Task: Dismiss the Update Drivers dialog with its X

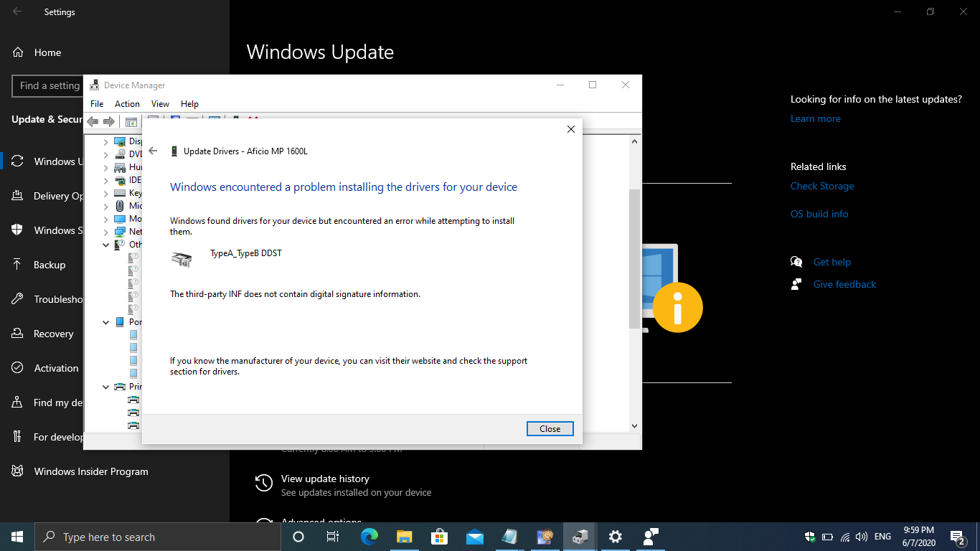Action: (x=571, y=129)
